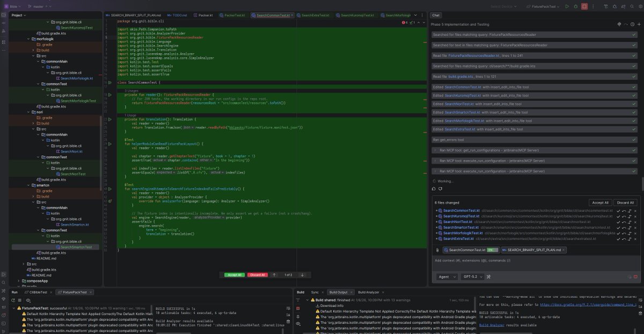The image size is (644, 334).
Task: Click Build Analyzer link in build output
Action: click(491, 325)
